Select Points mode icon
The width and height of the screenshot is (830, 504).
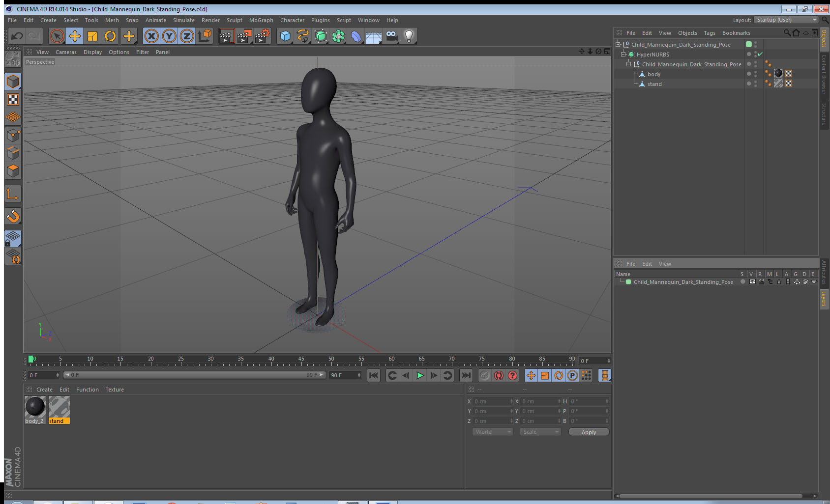click(13, 135)
